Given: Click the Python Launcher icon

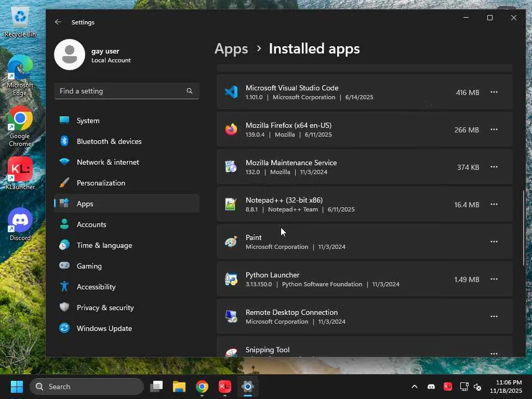Looking at the screenshot, I should 231,280.
